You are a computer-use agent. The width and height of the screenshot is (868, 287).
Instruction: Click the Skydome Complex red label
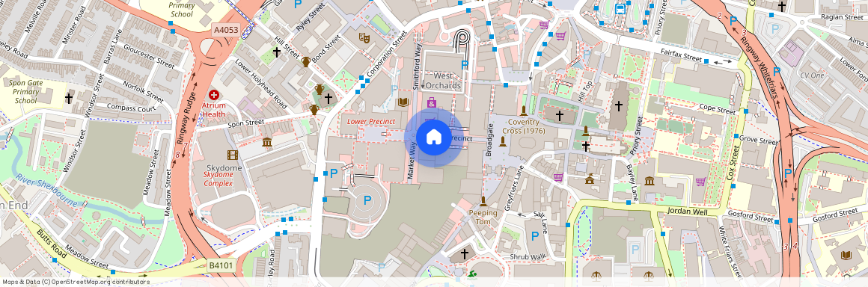point(218,179)
